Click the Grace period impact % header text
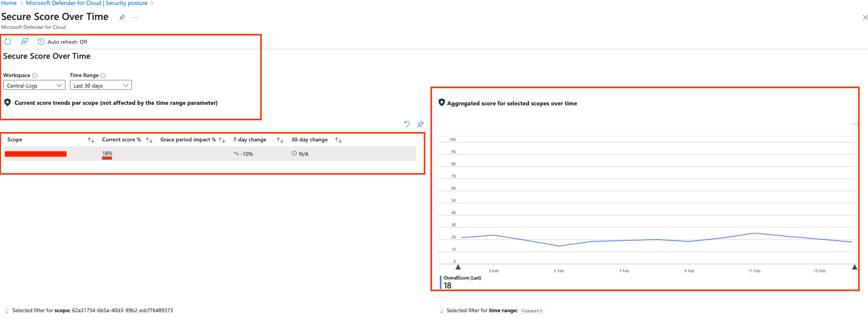 188,140
